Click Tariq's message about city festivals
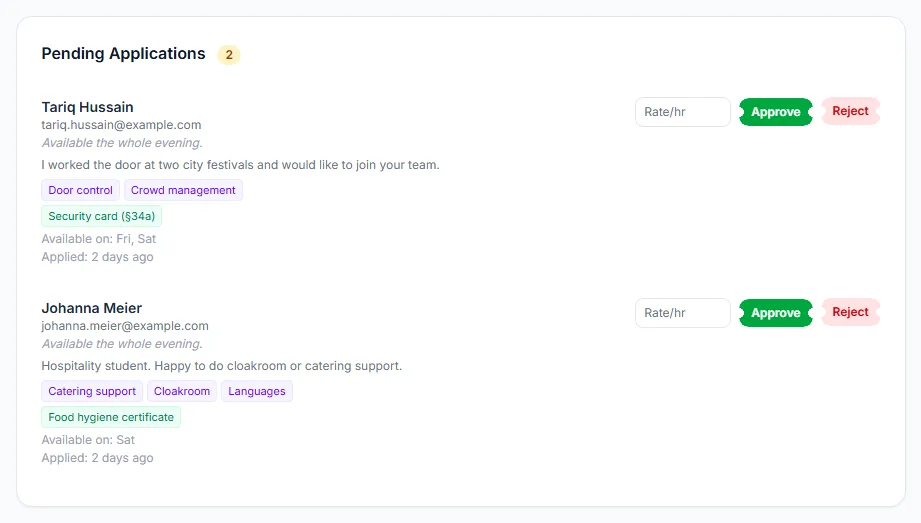Image resolution: width=921 pixels, height=523 pixels. click(x=240, y=165)
